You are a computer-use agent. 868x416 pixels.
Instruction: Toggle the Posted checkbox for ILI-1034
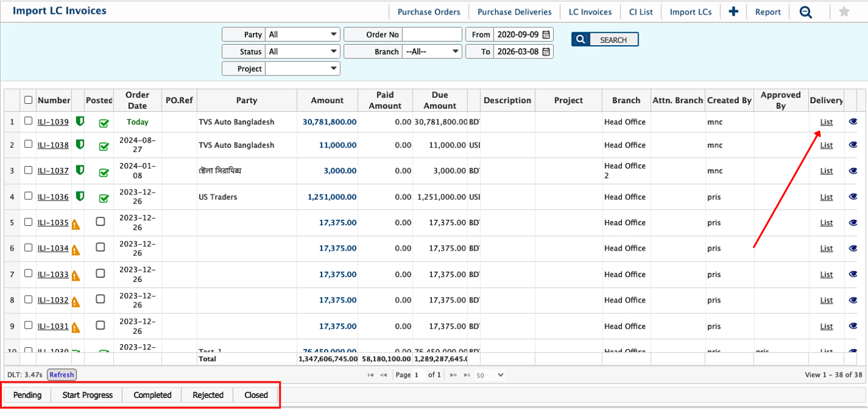coord(101,248)
